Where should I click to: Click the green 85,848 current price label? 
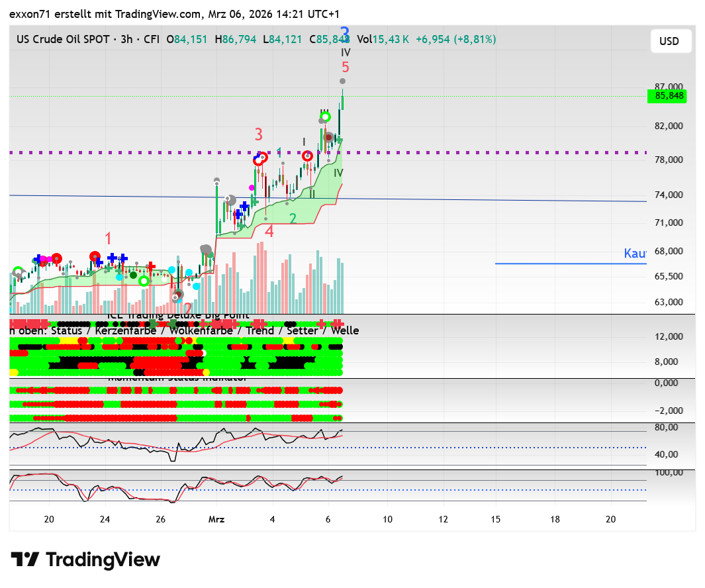click(667, 96)
